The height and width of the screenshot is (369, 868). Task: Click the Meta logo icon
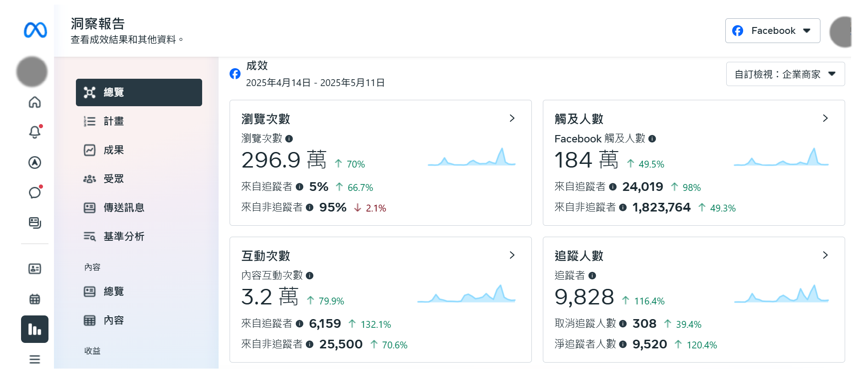pos(35,31)
